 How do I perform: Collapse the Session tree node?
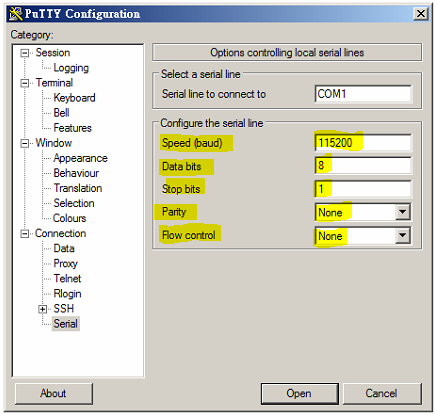(25, 53)
